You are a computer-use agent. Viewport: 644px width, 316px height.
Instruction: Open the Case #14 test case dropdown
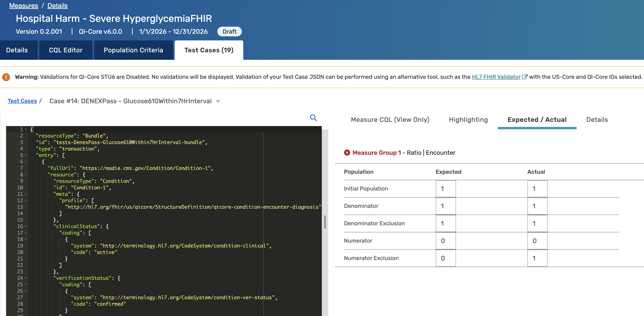218,101
